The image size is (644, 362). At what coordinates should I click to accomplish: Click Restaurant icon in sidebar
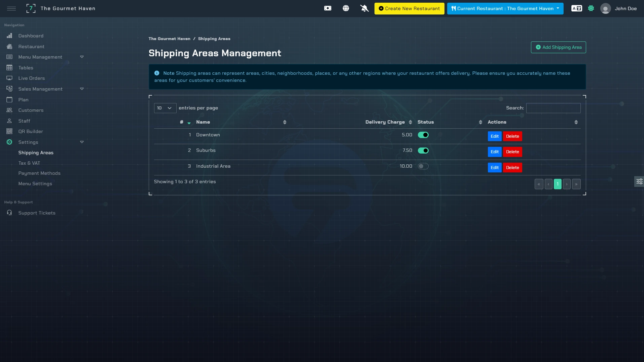click(x=9, y=46)
